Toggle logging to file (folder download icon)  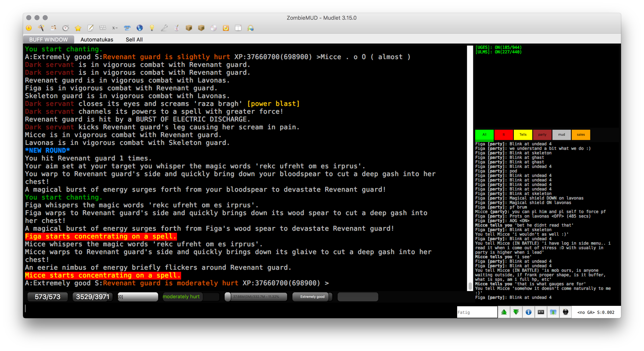click(x=553, y=312)
